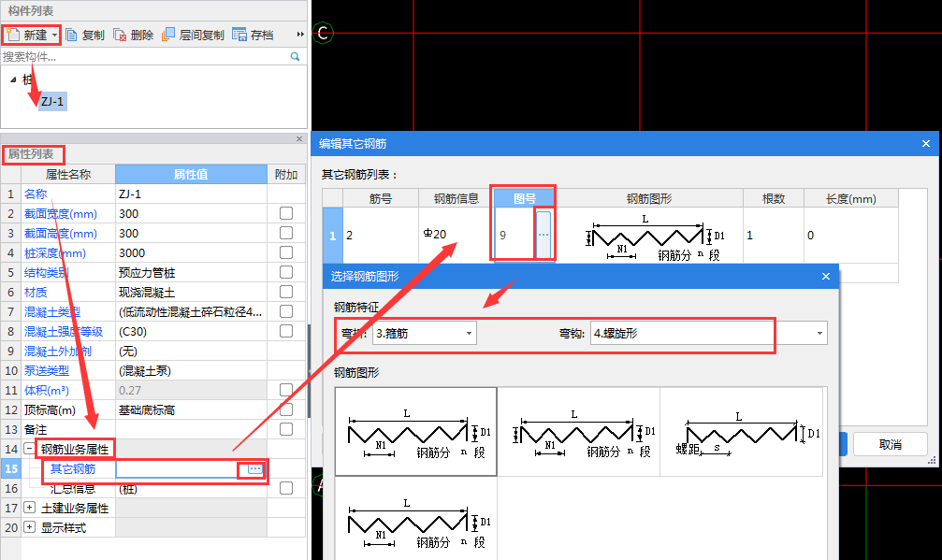
Task: Click the 存档 (Archive) toolbar button
Action: (x=253, y=35)
